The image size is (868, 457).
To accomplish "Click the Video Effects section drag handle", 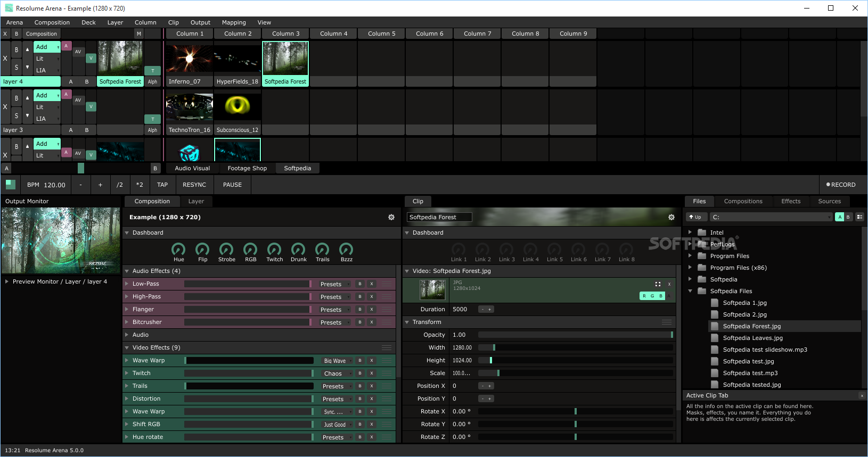I will [387, 347].
